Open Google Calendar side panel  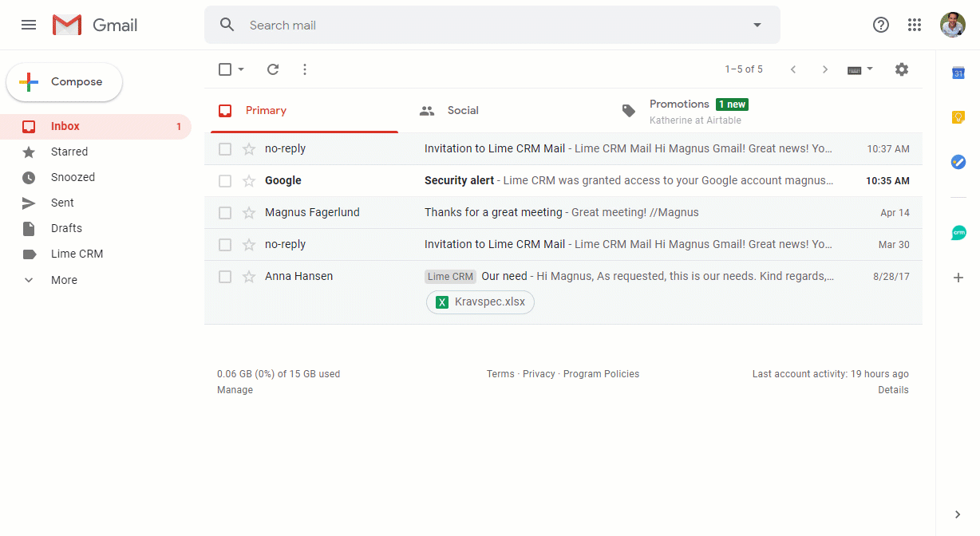(x=958, y=73)
